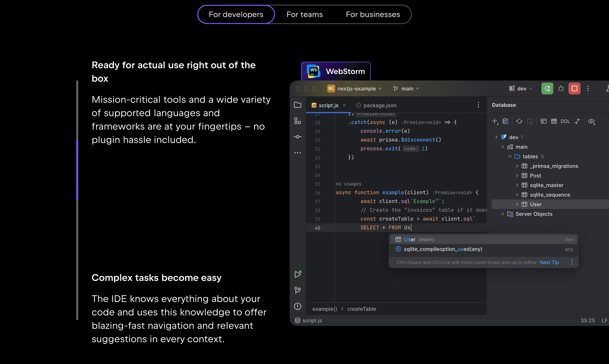Click the Jump to Source arrow icon

click(577, 121)
